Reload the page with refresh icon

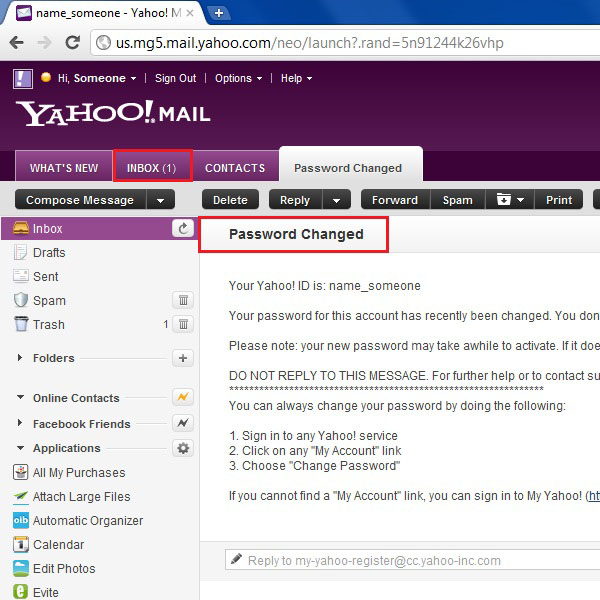click(x=72, y=42)
